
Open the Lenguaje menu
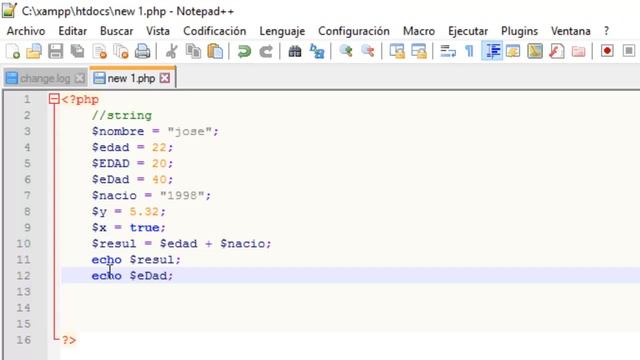(x=282, y=31)
